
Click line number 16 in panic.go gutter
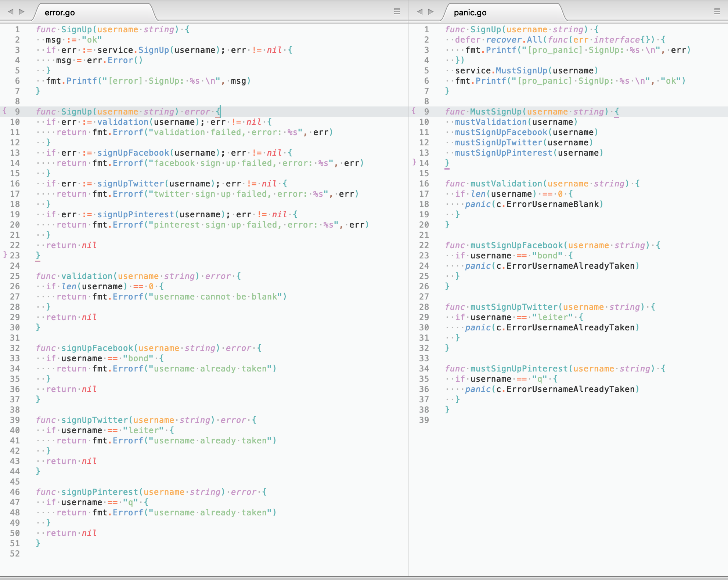[x=424, y=184]
